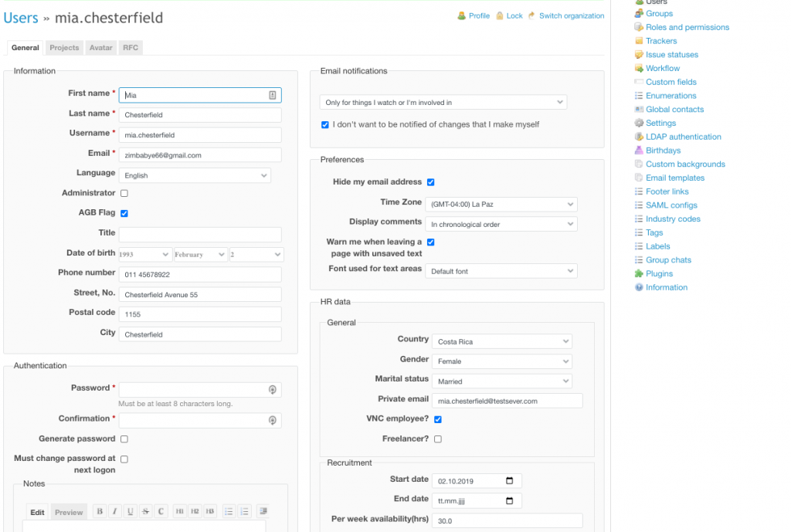Click the Phone number input field
791x532 pixels.
(x=200, y=274)
